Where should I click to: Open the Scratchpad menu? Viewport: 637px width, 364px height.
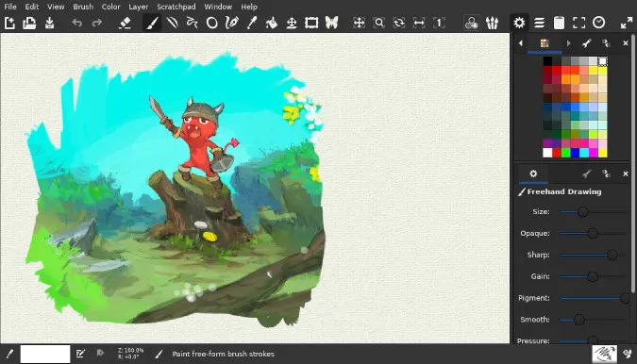(x=176, y=7)
